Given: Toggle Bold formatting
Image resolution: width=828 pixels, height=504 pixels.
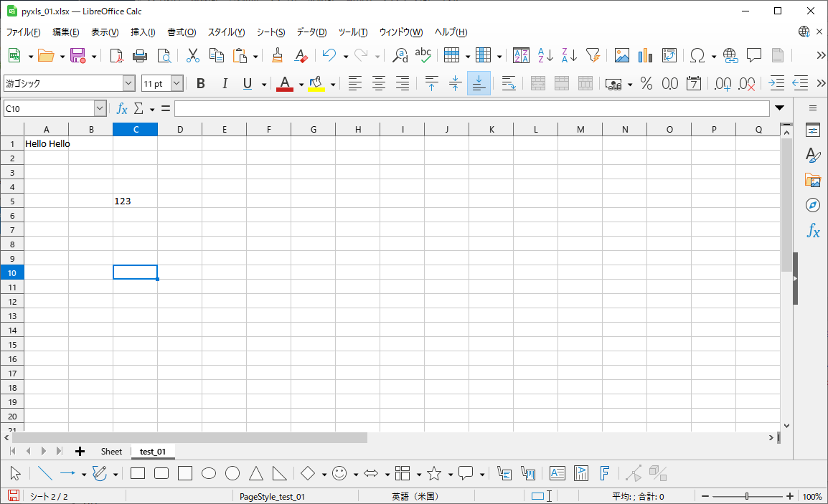Looking at the screenshot, I should (201, 83).
